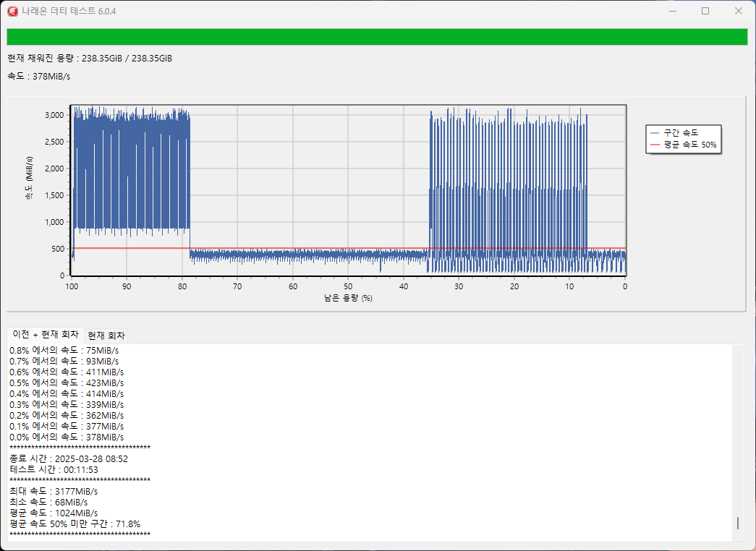Minimize the Naraeon Dirty Test window
The height and width of the screenshot is (551, 756).
click(x=673, y=11)
